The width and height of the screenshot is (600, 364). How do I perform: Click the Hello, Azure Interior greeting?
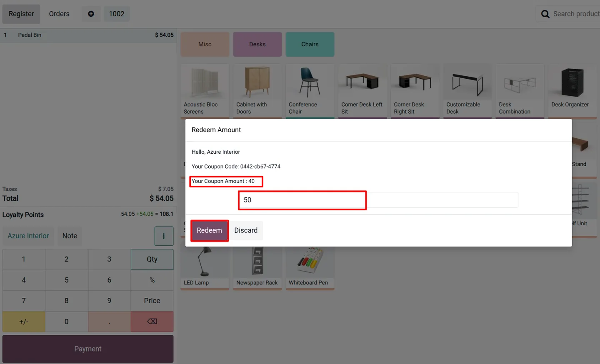tap(216, 152)
